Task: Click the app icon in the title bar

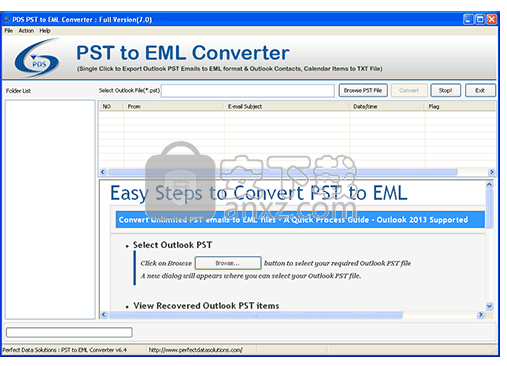Action: click(7, 20)
